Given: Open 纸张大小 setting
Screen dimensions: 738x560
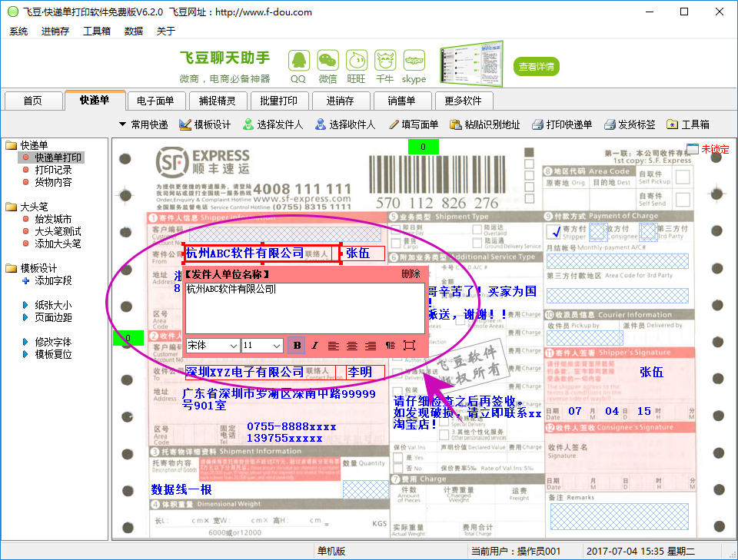Looking at the screenshot, I should point(47,305).
